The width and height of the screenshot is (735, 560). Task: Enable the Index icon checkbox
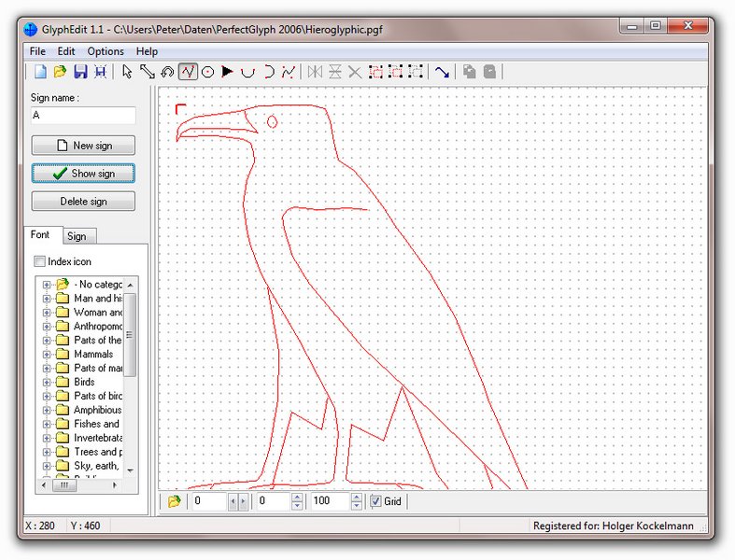pos(40,262)
